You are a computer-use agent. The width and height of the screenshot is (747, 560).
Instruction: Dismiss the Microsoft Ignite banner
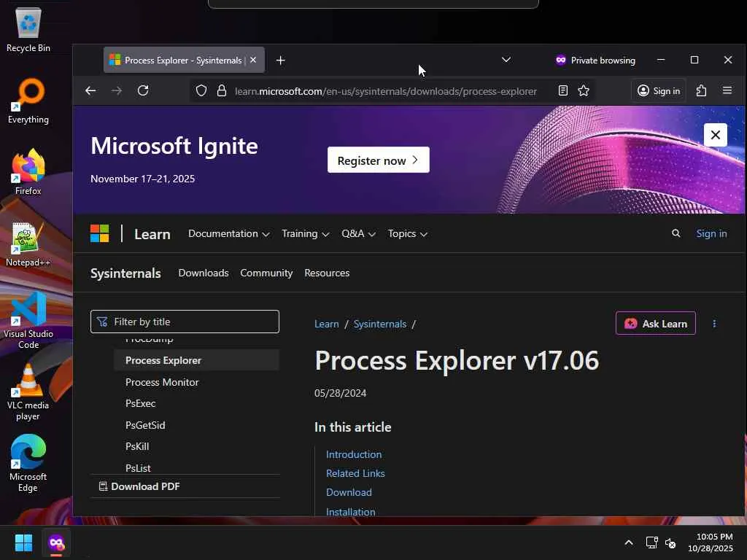pos(715,135)
